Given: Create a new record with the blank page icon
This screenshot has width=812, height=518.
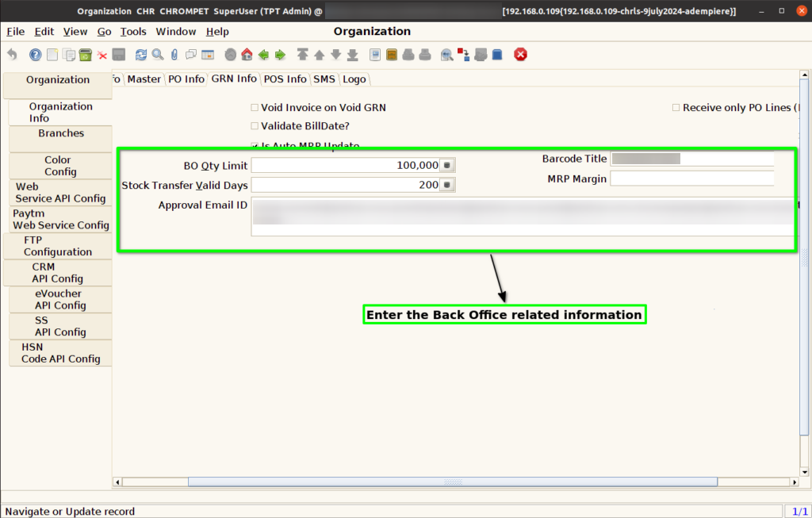Looking at the screenshot, I should [52, 55].
